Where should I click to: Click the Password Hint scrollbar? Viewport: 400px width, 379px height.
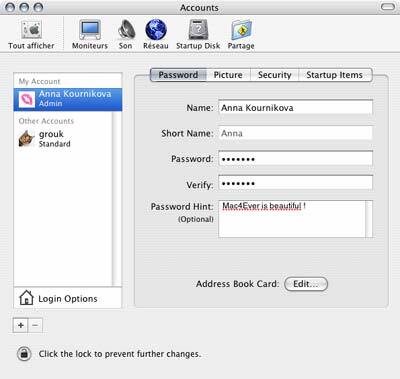pyautogui.click(x=369, y=219)
